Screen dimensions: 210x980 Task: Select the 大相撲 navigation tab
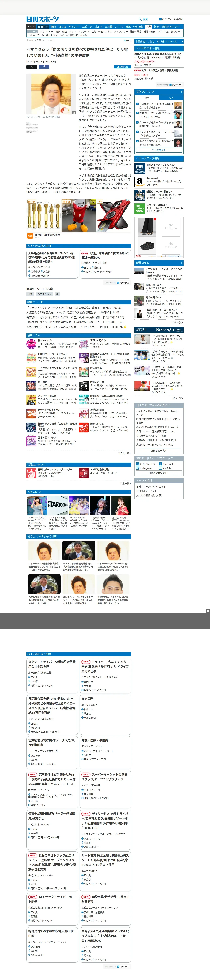109,27
